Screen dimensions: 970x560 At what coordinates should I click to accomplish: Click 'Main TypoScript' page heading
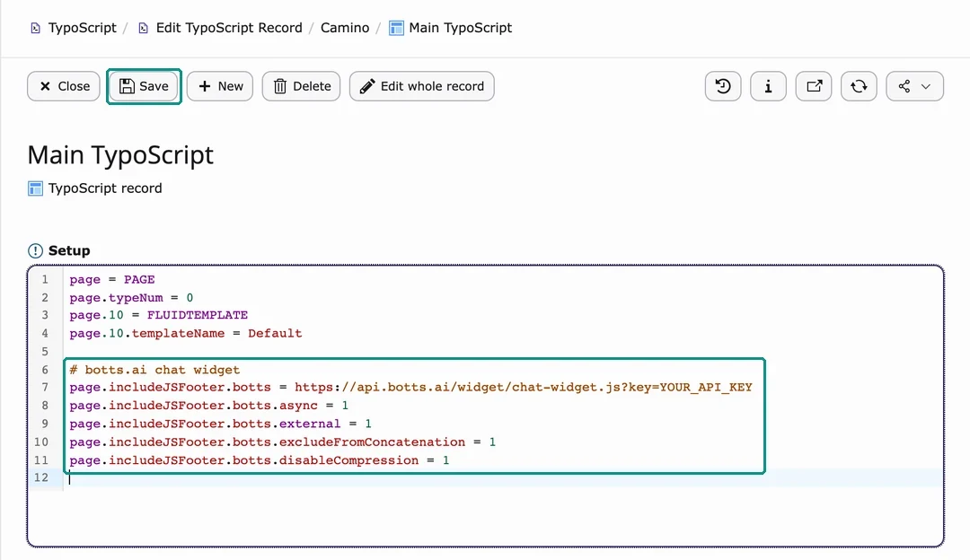(x=120, y=155)
